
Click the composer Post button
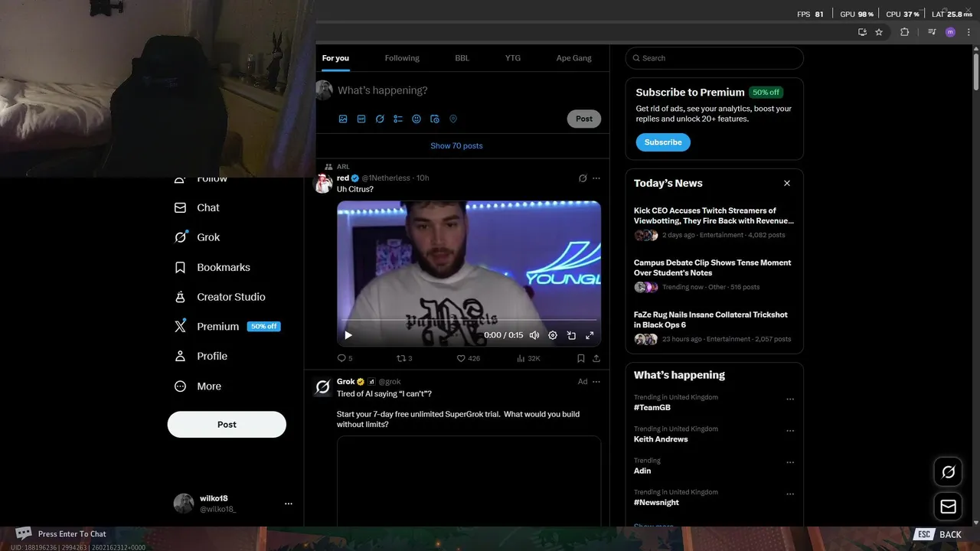[x=584, y=119]
